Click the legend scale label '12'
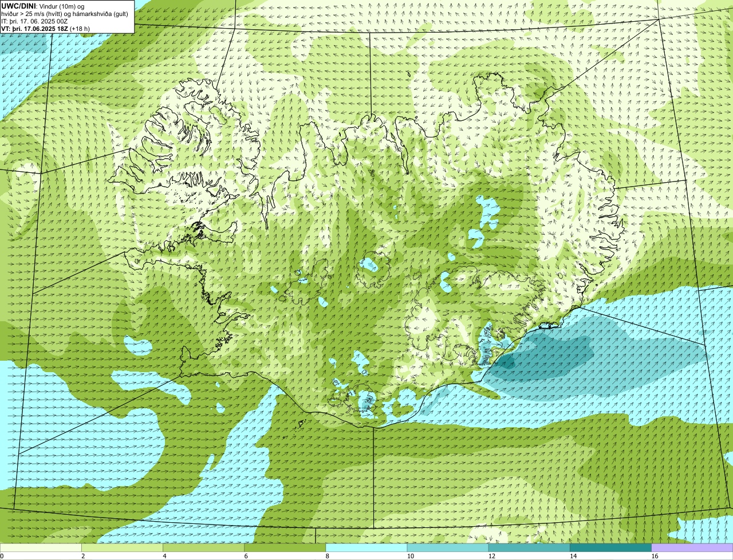Screen dimensions: 733x560 (x=492, y=556)
